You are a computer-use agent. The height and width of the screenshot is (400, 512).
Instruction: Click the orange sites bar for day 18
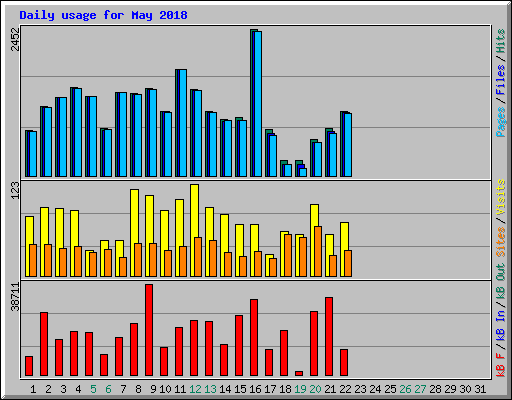click(x=288, y=256)
